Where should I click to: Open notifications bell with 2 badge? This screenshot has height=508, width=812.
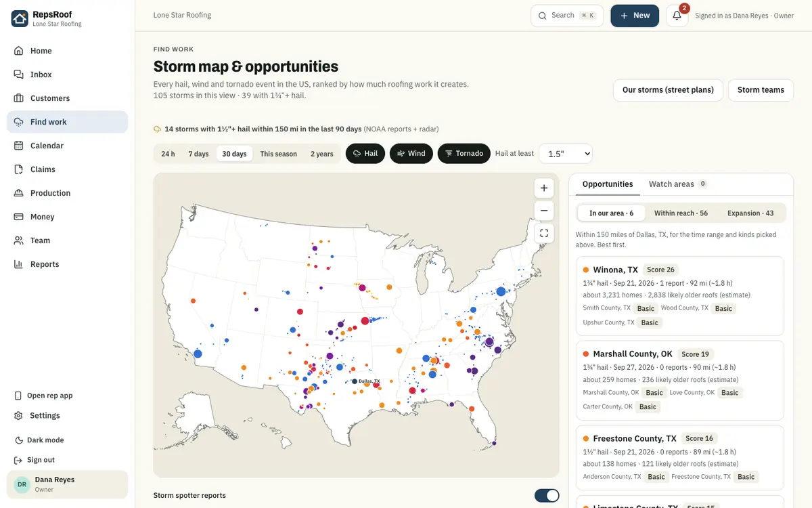coord(677,16)
